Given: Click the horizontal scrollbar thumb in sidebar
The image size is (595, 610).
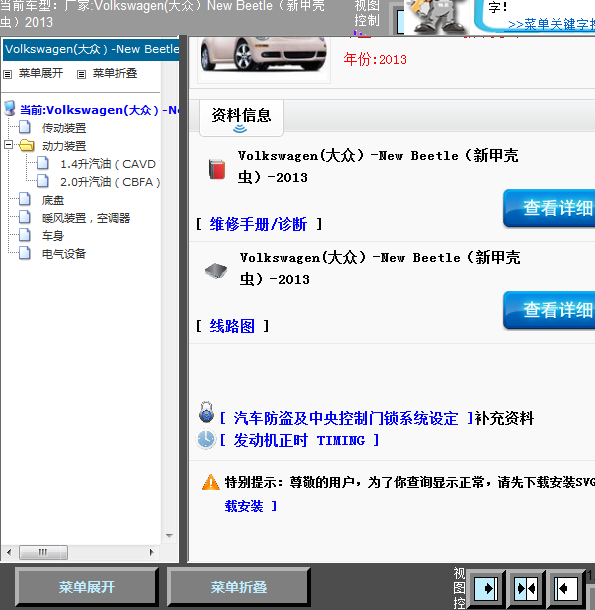Looking at the screenshot, I should coord(43,552).
